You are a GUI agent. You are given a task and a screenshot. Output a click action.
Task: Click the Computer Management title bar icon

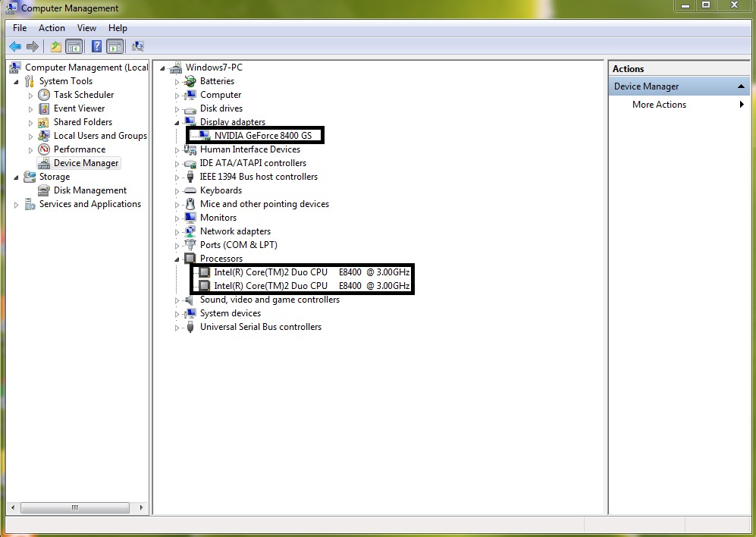click(10, 8)
